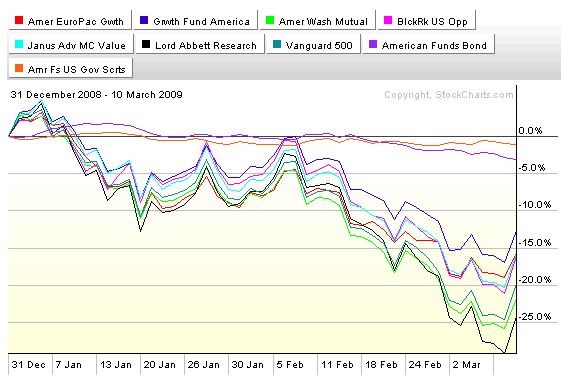Click the -5.0% axis label
Viewport: 563px width, 384px height.
pos(531,167)
